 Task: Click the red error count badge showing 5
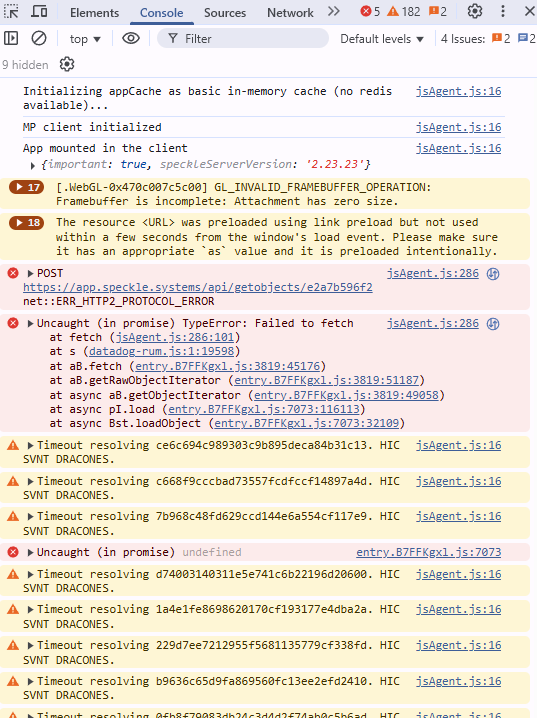click(x=370, y=11)
